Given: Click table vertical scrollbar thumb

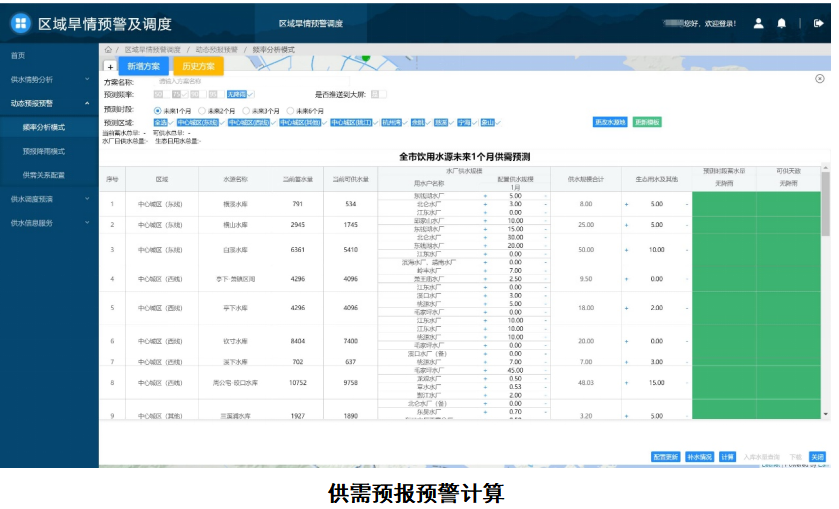Looking at the screenshot, I should [x=826, y=204].
